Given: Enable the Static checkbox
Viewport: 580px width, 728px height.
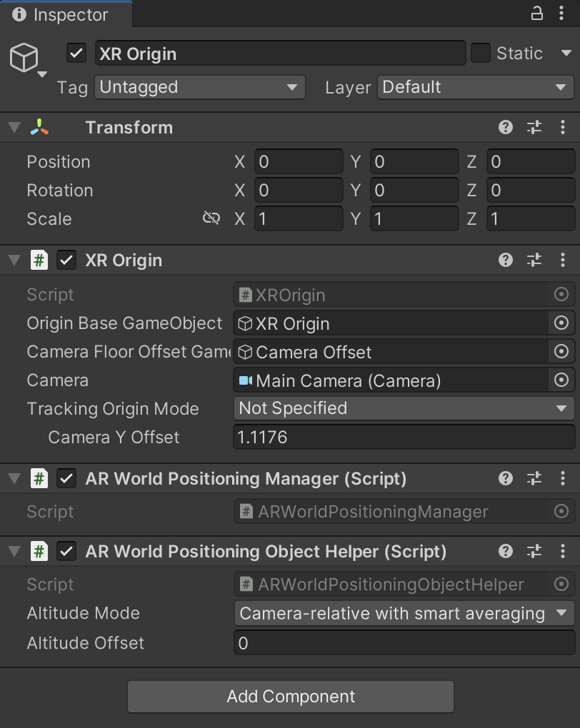Looking at the screenshot, I should (x=479, y=53).
